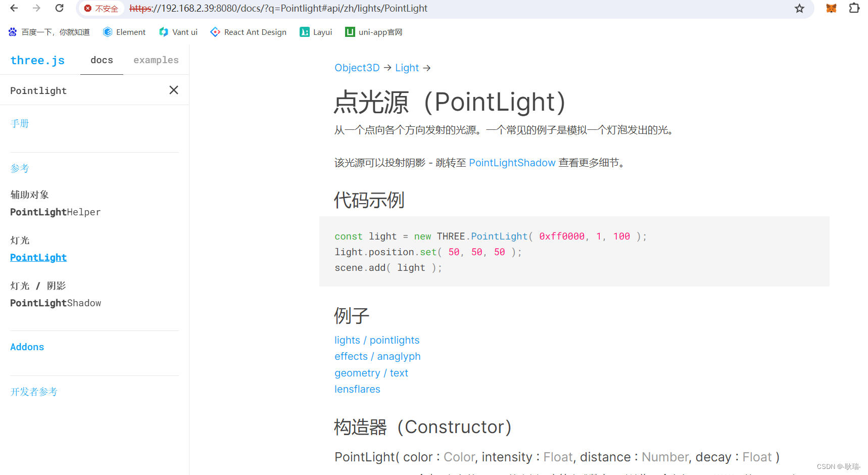
Task: Switch to the examples tab
Action: [x=156, y=60]
